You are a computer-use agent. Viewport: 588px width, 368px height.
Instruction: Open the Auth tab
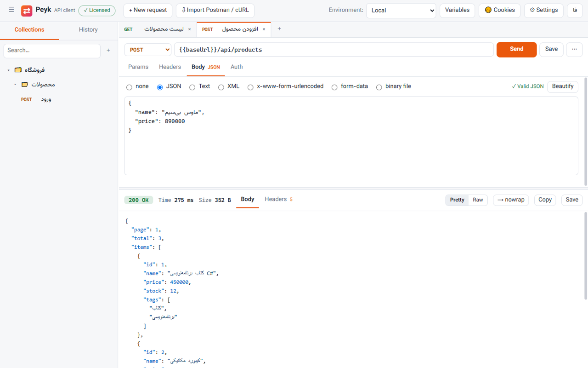click(237, 67)
